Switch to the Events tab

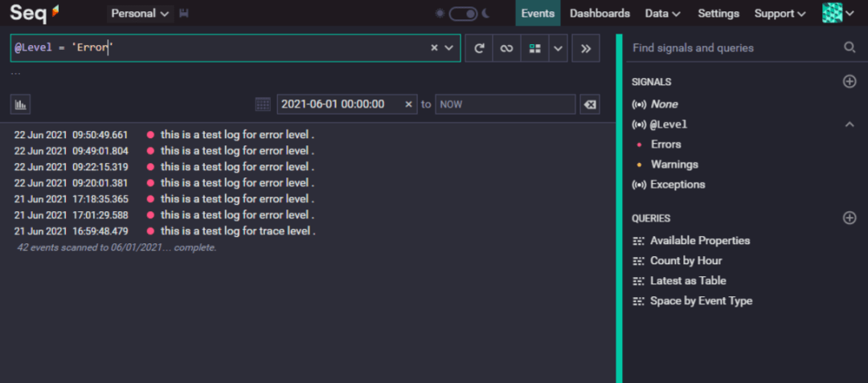(538, 14)
